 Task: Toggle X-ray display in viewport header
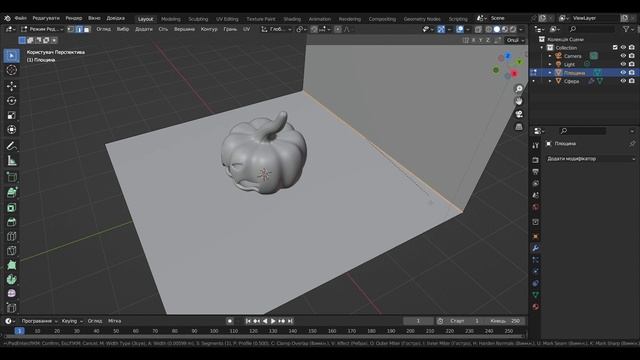[478, 29]
